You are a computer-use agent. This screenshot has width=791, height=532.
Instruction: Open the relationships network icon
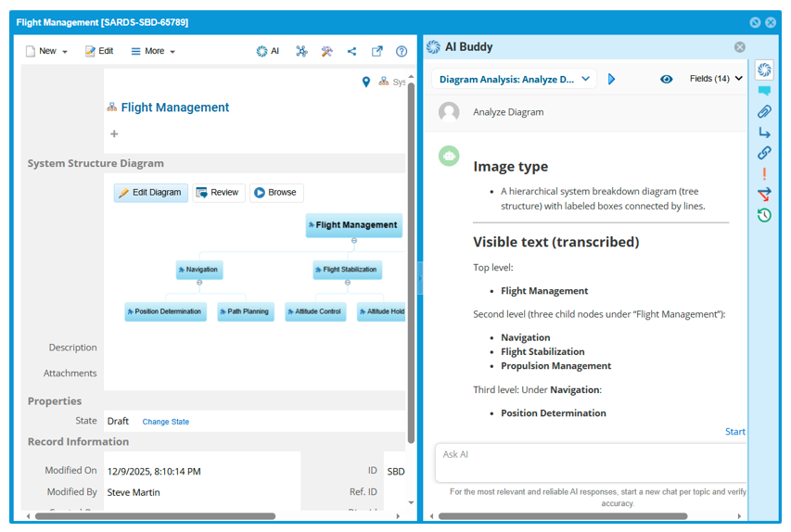301,51
